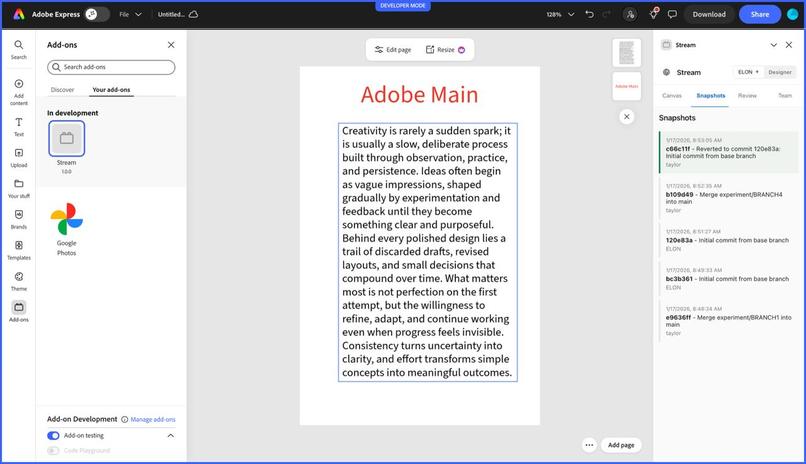The width and height of the screenshot is (806, 464).
Task: Click the Stream panel header icon
Action: coord(666,45)
